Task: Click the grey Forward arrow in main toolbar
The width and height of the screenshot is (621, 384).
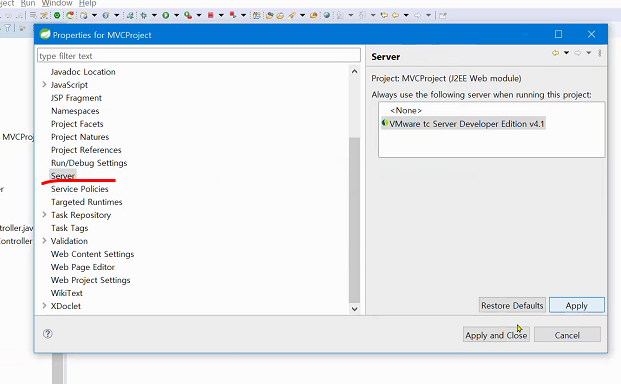Action: point(417,15)
